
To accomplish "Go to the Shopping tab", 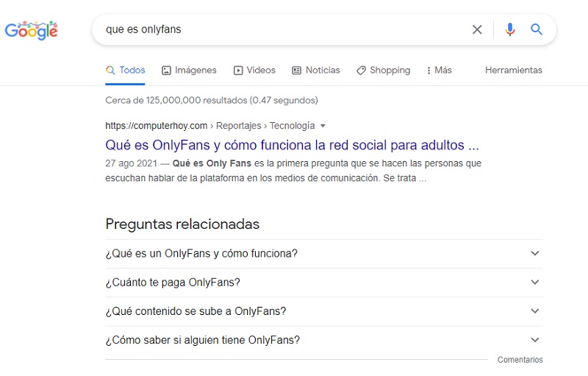I will [383, 71].
